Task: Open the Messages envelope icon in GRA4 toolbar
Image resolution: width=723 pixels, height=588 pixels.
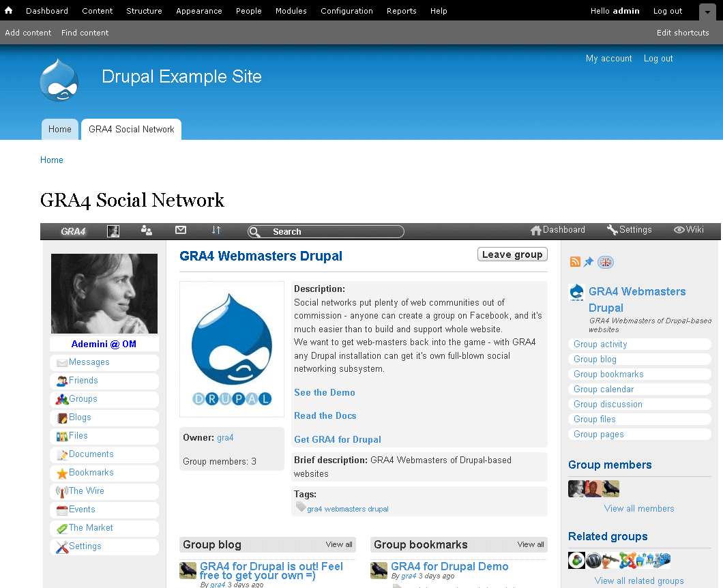Action: point(181,231)
